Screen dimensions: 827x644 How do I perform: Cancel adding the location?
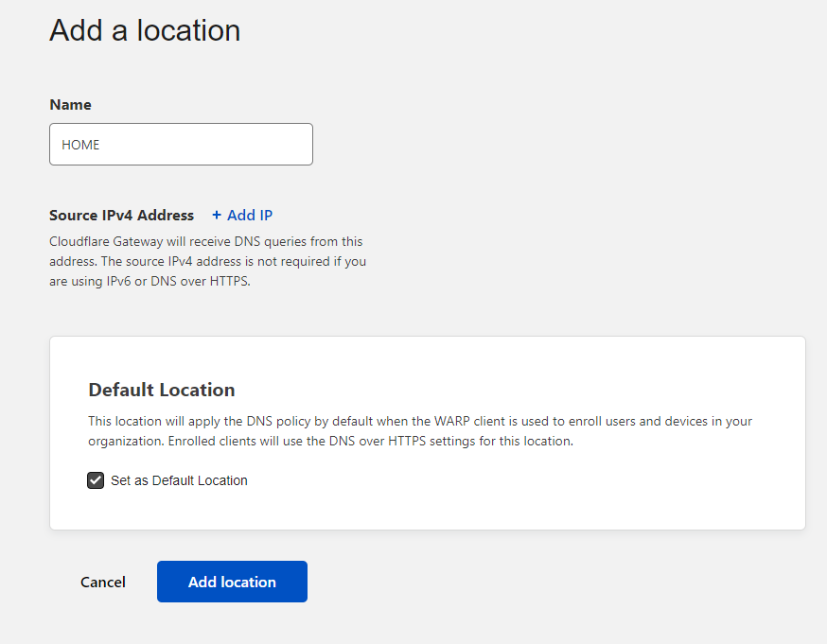tap(103, 583)
